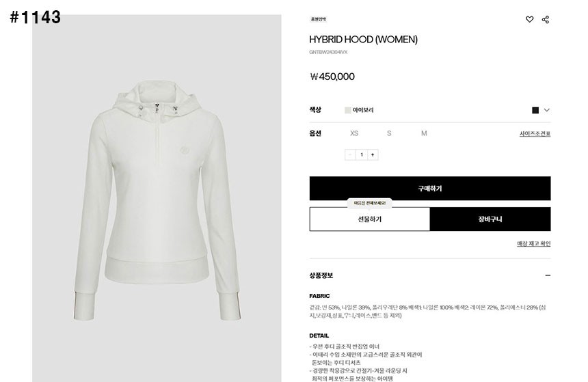
Task: Choose size M option
Action: (424, 133)
